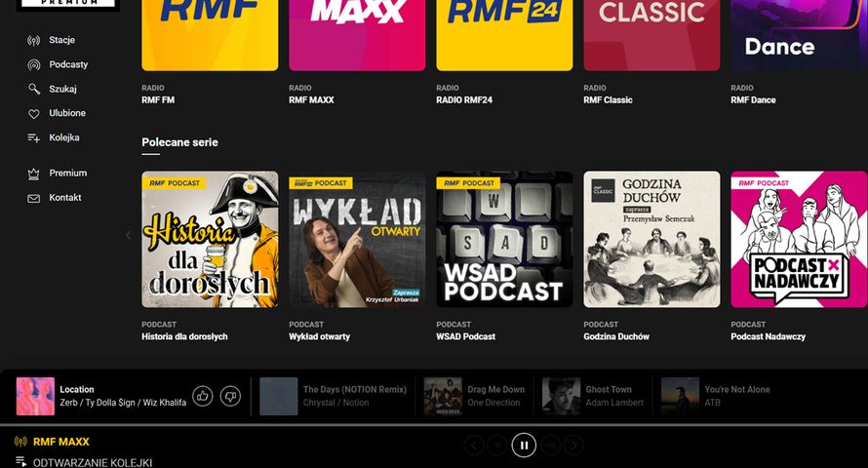Viewport: 868px width, 468px height.
Task: Open the RMF Classic station tile
Action: [651, 35]
